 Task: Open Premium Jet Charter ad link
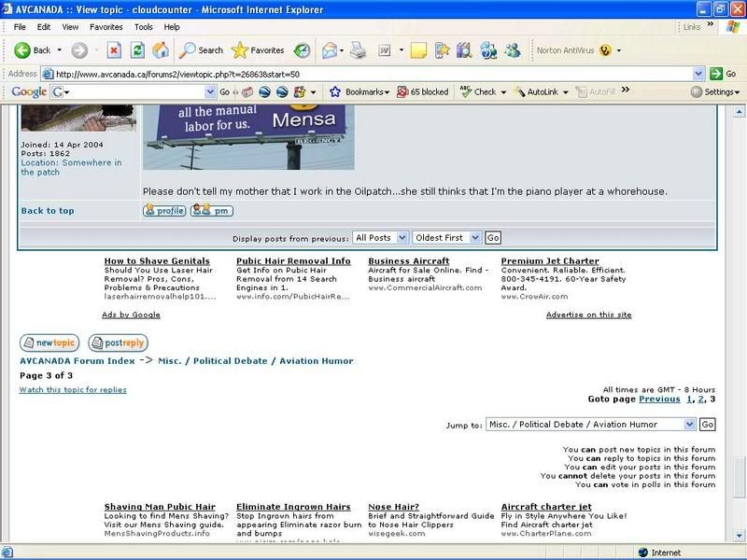click(550, 261)
